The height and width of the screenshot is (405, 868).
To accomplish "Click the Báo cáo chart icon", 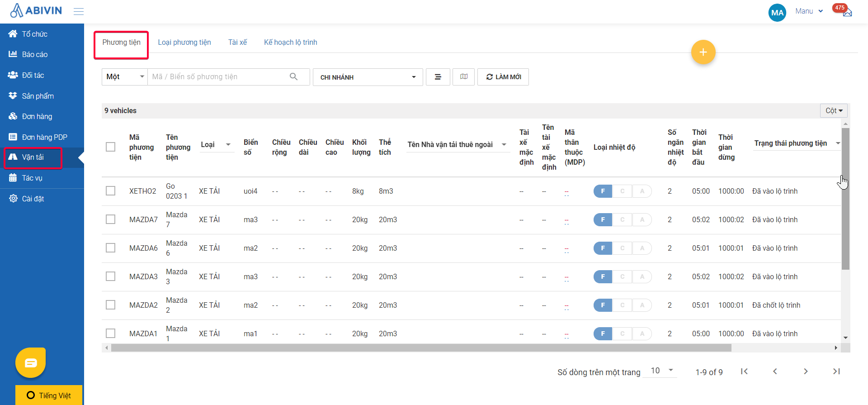I will 13,54.
